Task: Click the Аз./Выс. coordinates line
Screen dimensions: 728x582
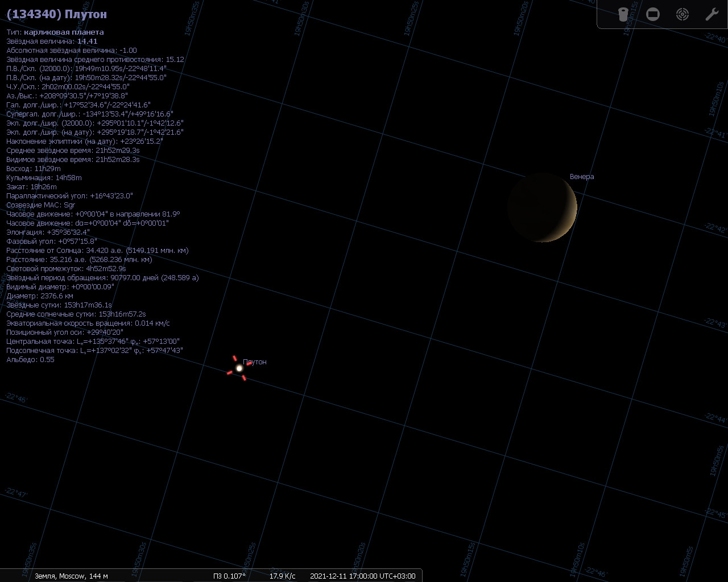Action: pyautogui.click(x=67, y=96)
